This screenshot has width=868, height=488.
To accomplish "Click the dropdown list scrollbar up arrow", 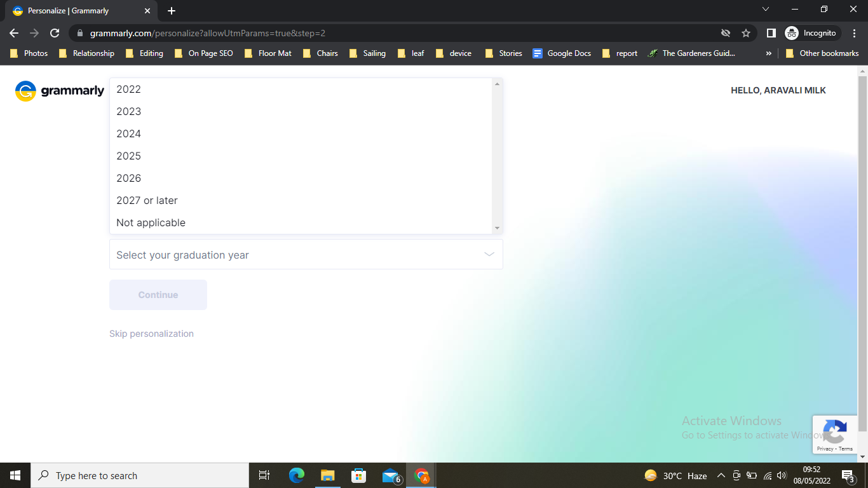I will coord(498,83).
